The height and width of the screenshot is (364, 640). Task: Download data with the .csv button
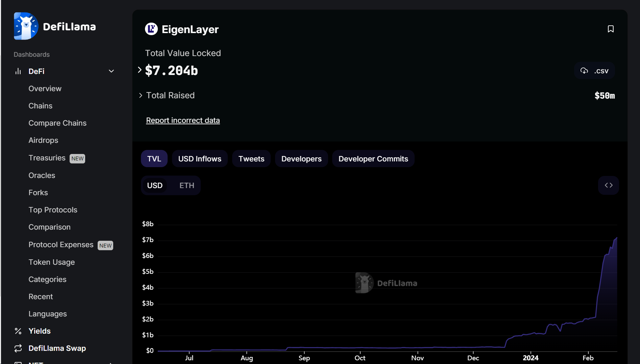point(594,71)
